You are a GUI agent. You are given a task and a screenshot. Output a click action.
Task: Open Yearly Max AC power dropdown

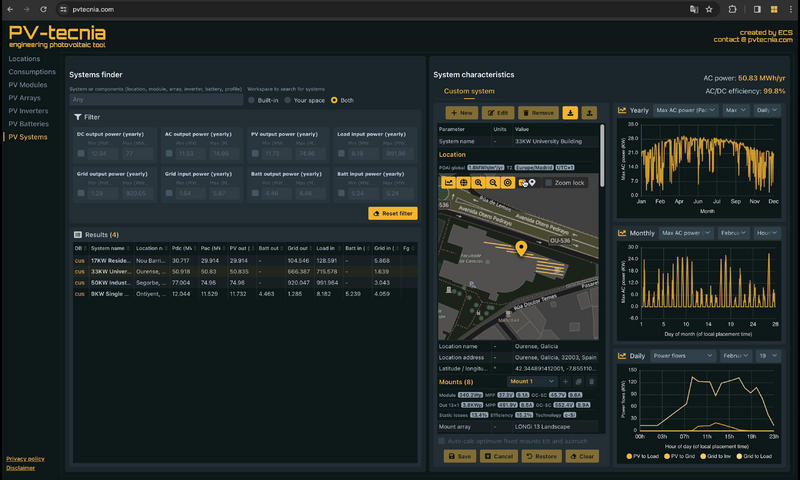[686, 110]
